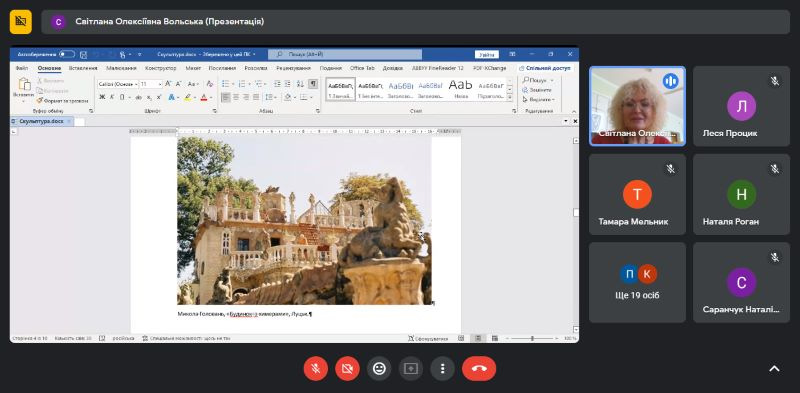Select the Назва title style
This screenshot has width=800, height=393.
(x=461, y=89)
